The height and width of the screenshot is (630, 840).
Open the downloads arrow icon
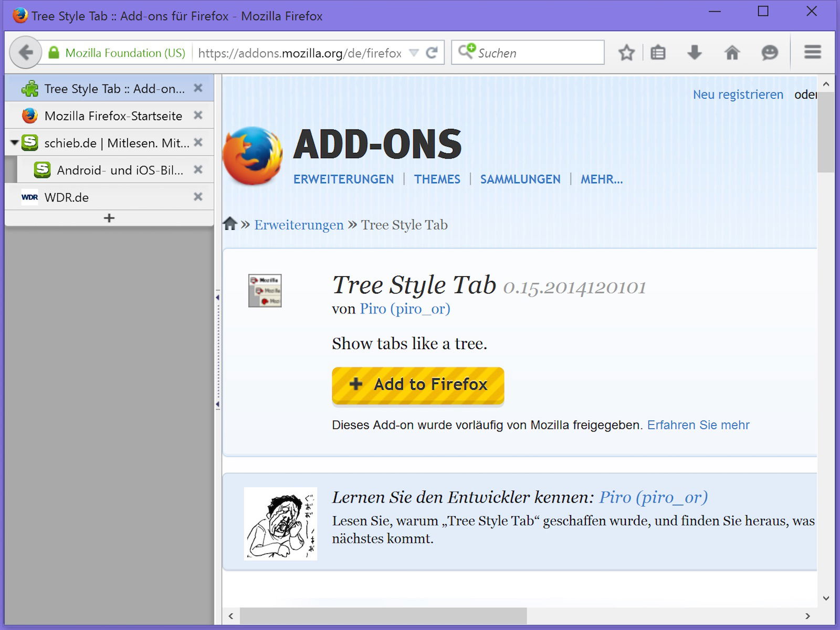[x=694, y=52]
